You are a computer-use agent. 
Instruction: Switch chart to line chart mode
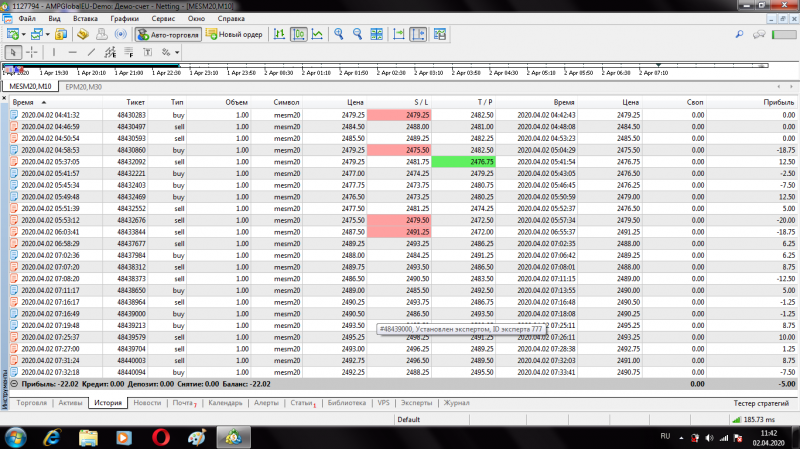[317, 34]
